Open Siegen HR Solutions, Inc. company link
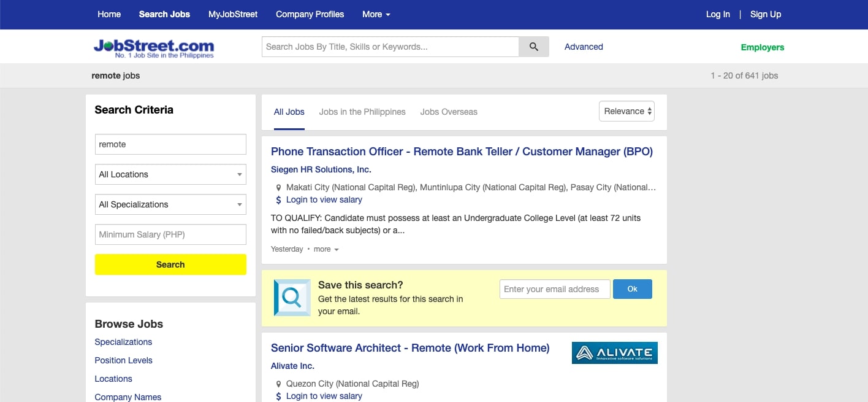 point(321,169)
